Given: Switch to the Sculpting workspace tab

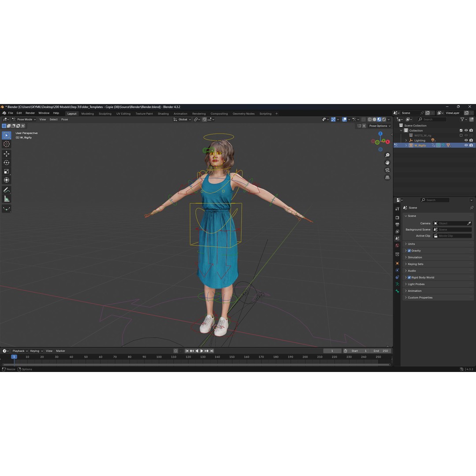Looking at the screenshot, I should click(105, 114).
